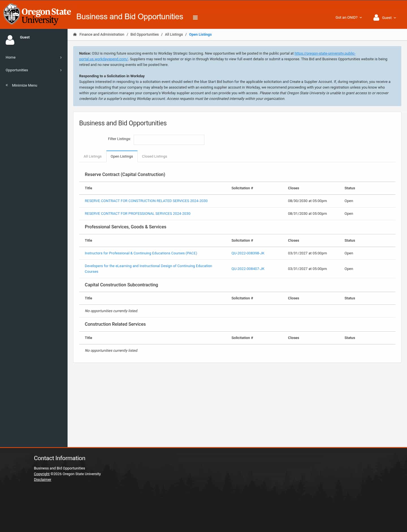Click the Construction Related Services heading
Image resolution: width=407 pixels, height=532 pixels.
pos(115,324)
